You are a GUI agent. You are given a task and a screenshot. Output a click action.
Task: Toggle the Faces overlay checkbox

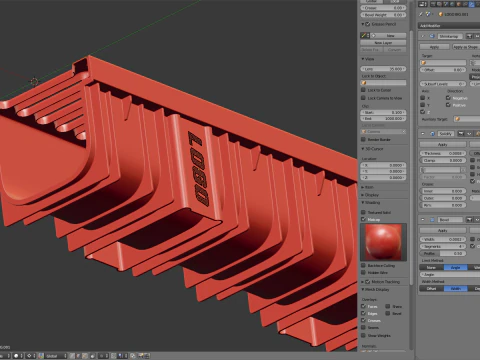point(363,306)
